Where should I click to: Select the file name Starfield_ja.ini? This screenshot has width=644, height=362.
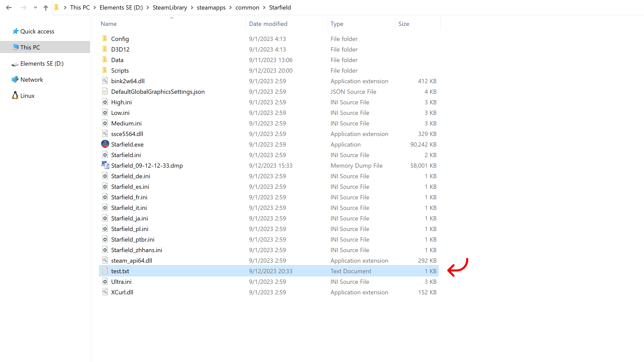pos(130,218)
